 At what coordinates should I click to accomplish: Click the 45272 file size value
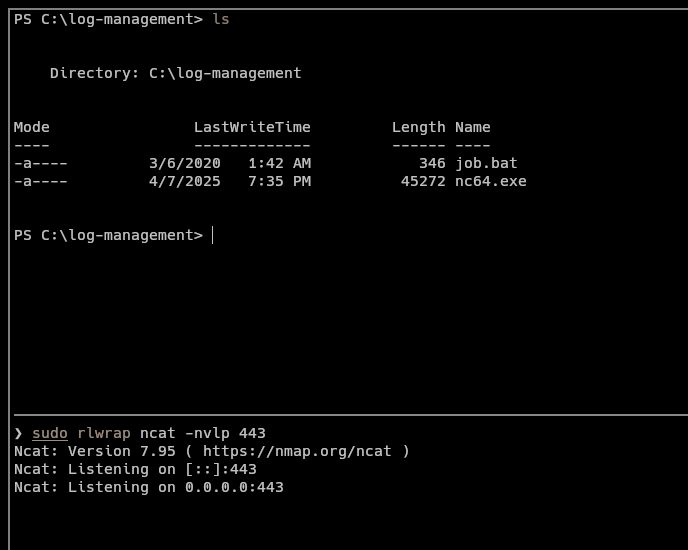(x=423, y=181)
